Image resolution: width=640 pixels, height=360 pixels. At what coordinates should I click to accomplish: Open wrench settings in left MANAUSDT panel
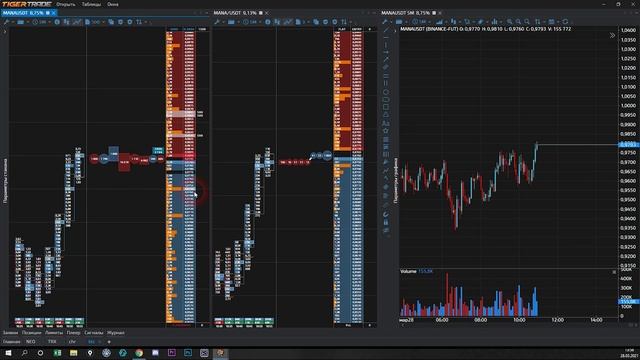pos(6,22)
